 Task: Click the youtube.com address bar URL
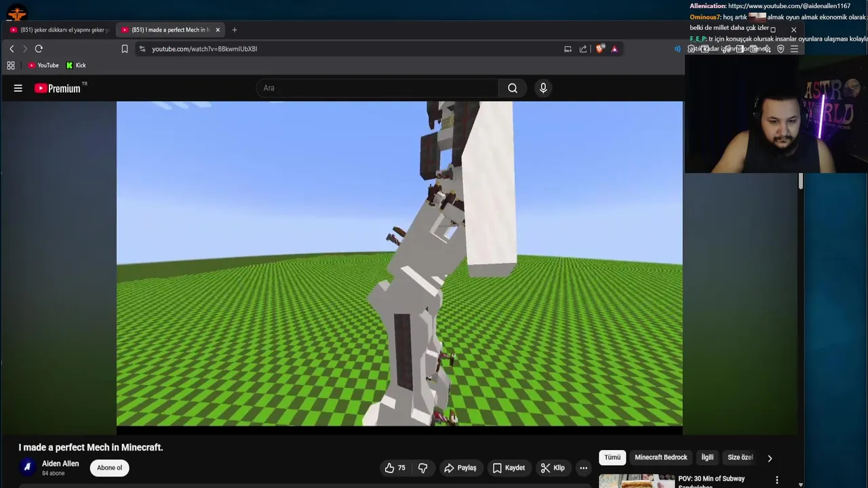[204, 49]
